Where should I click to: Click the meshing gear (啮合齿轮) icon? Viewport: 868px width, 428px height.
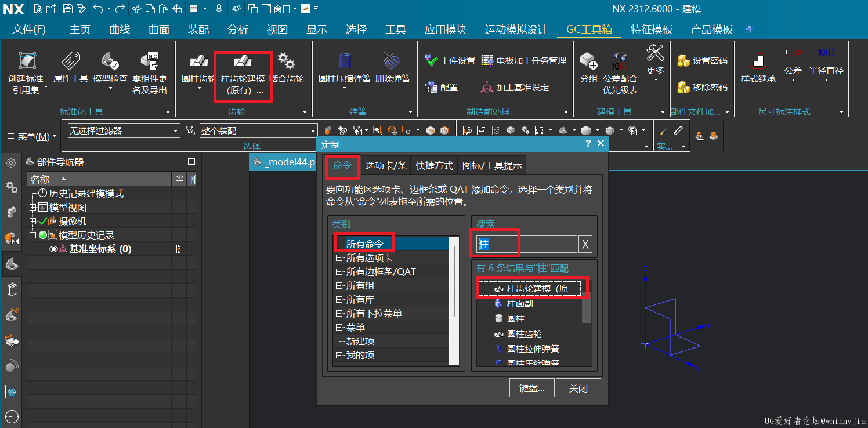286,60
